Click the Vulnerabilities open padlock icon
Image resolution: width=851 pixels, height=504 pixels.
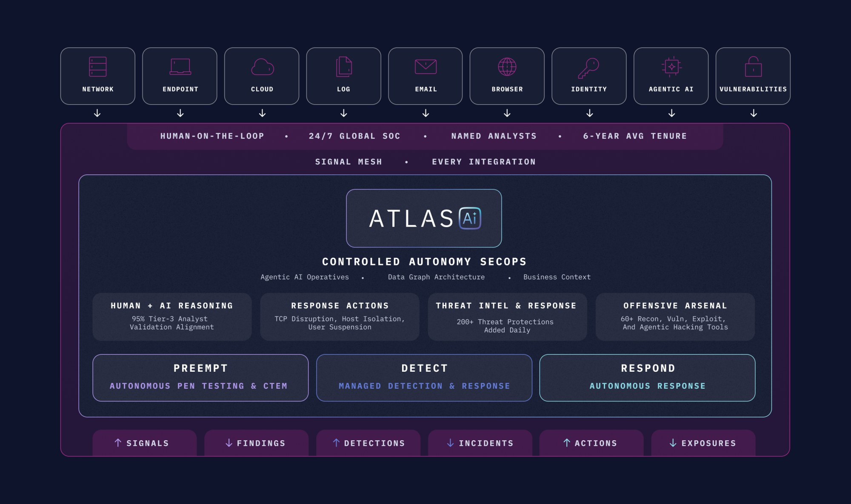[753, 67]
